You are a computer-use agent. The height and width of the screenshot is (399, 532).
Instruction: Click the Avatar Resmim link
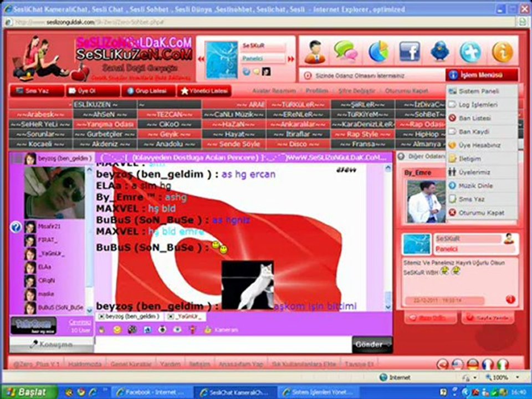click(274, 91)
